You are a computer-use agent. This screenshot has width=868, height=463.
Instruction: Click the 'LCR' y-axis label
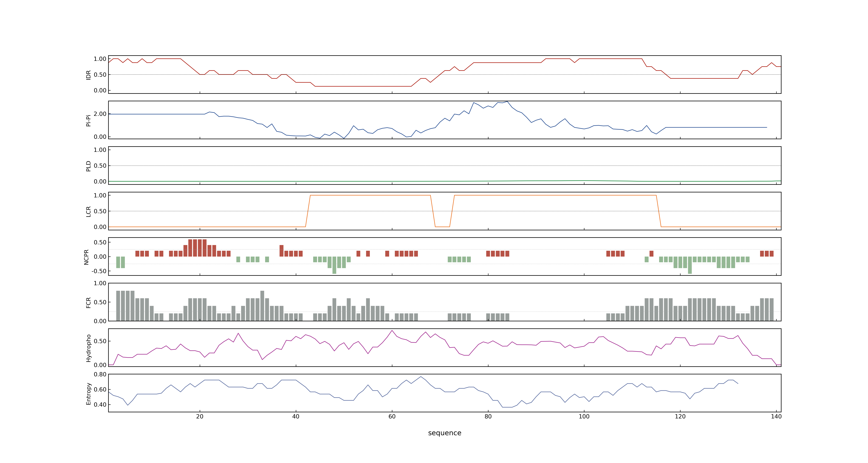[x=89, y=211]
